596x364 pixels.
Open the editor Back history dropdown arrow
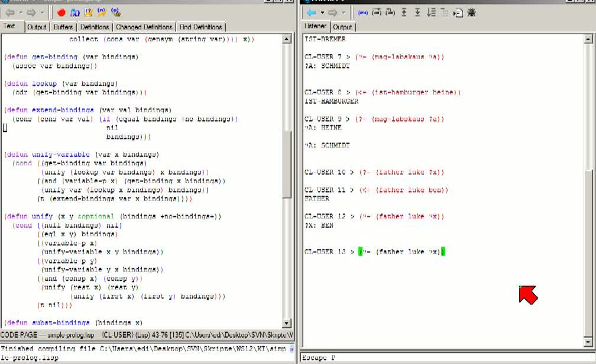21,13
